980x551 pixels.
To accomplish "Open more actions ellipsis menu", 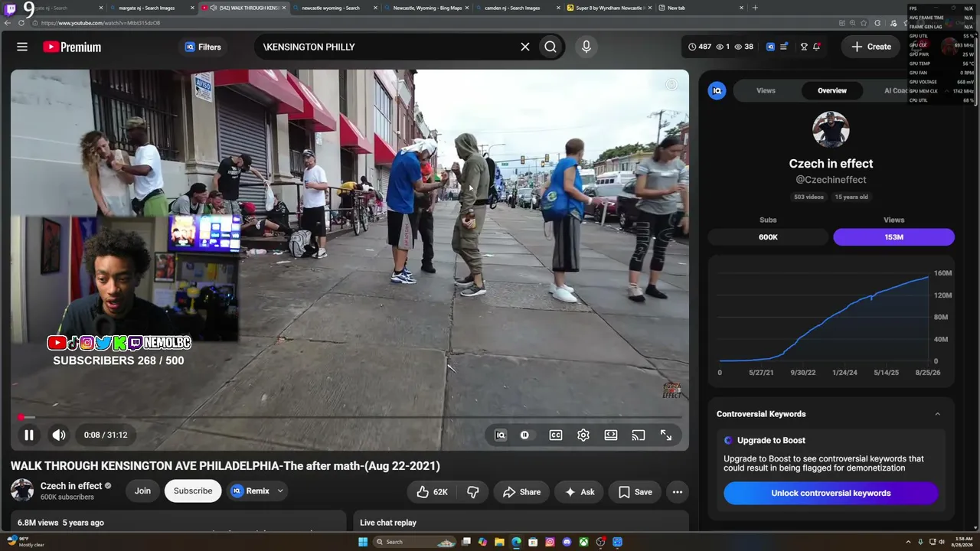I will [678, 492].
